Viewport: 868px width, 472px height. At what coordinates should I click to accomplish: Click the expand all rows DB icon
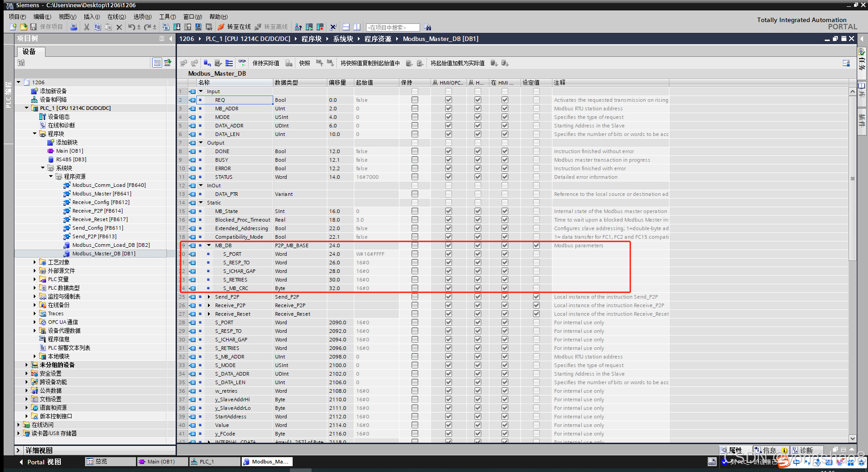229,63
